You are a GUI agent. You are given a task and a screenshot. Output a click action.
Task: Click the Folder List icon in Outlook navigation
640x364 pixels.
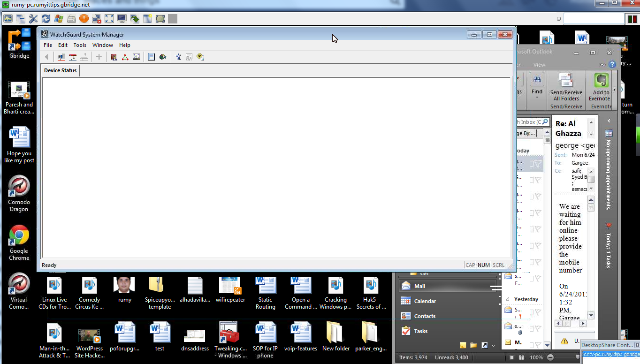pyautogui.click(x=474, y=345)
